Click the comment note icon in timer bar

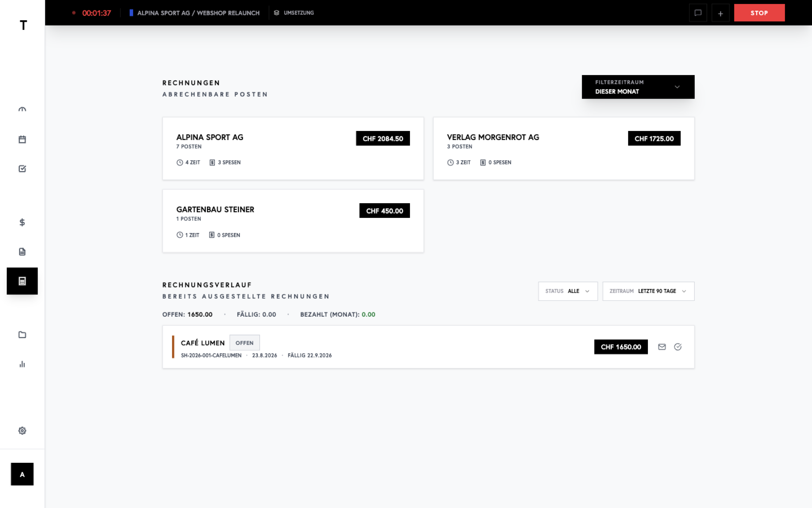click(x=698, y=13)
